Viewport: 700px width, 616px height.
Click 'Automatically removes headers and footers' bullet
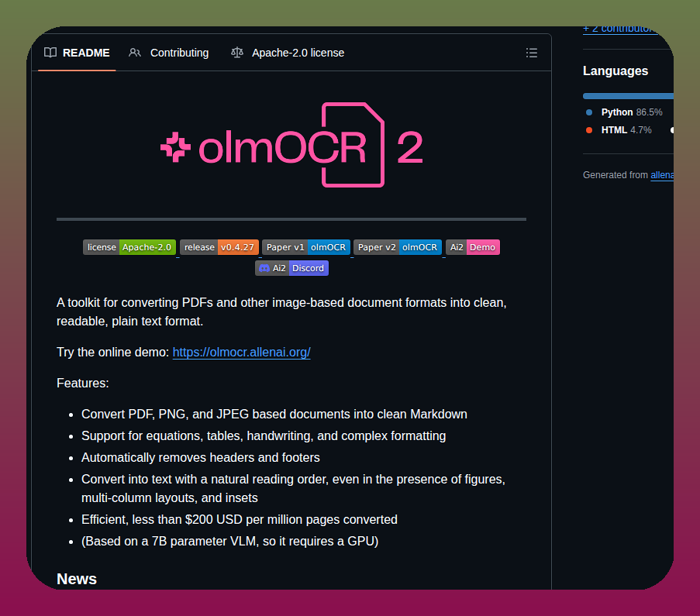coord(201,457)
